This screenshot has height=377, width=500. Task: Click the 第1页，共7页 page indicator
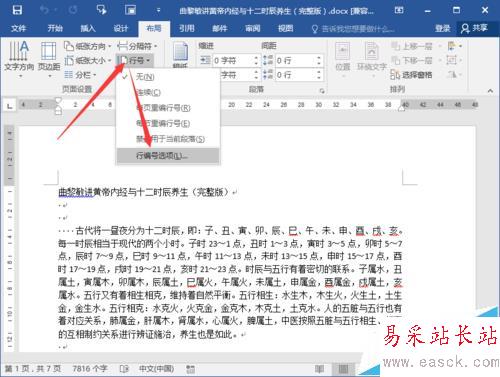tap(33, 369)
